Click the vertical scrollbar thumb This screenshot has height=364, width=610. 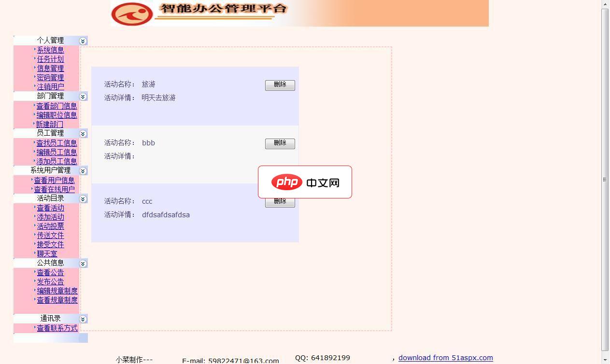(605, 180)
